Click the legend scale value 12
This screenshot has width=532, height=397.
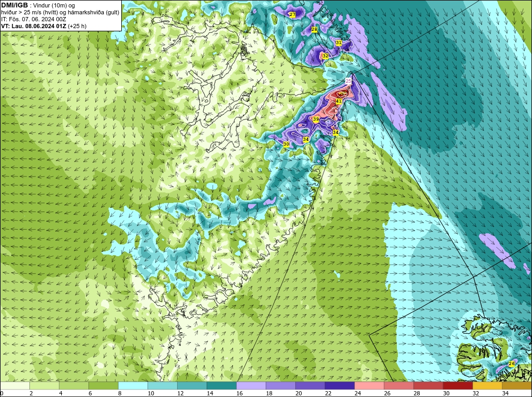(180, 393)
